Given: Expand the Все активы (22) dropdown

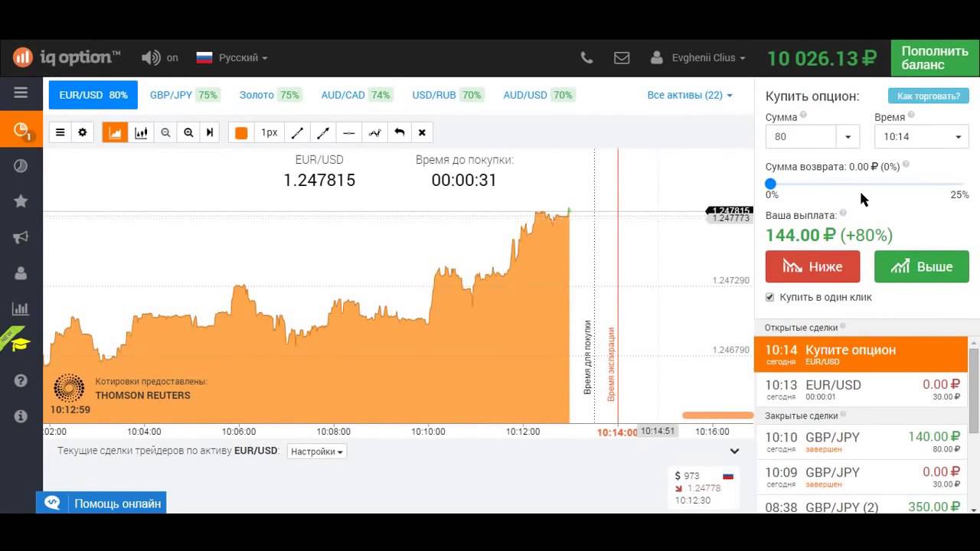Looking at the screenshot, I should [690, 95].
